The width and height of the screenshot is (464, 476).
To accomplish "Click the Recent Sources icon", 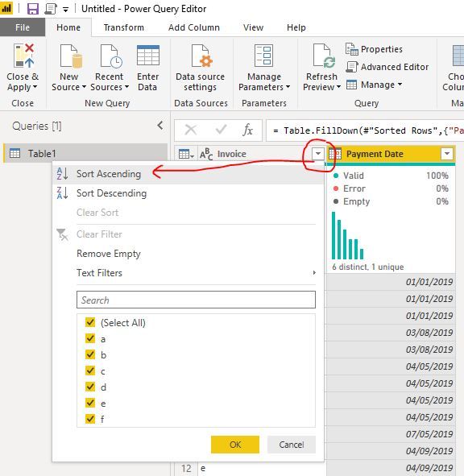I will coord(111,56).
